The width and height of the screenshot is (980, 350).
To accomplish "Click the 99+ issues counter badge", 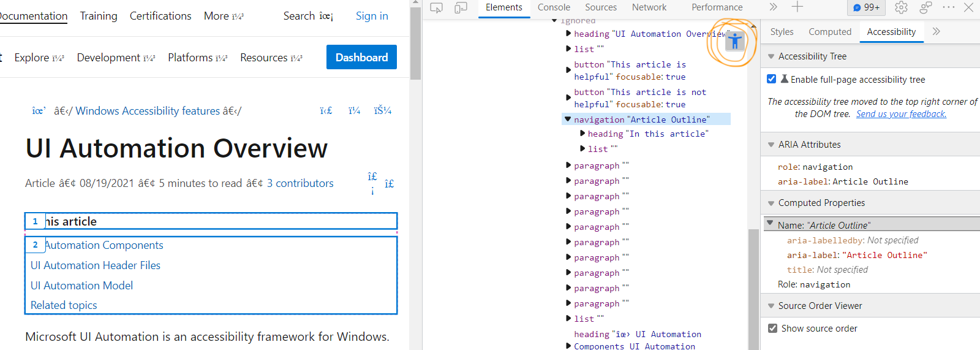I will (x=867, y=7).
